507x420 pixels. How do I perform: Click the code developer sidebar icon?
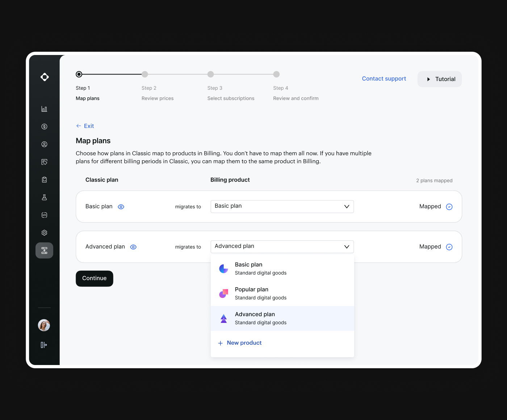point(44,215)
